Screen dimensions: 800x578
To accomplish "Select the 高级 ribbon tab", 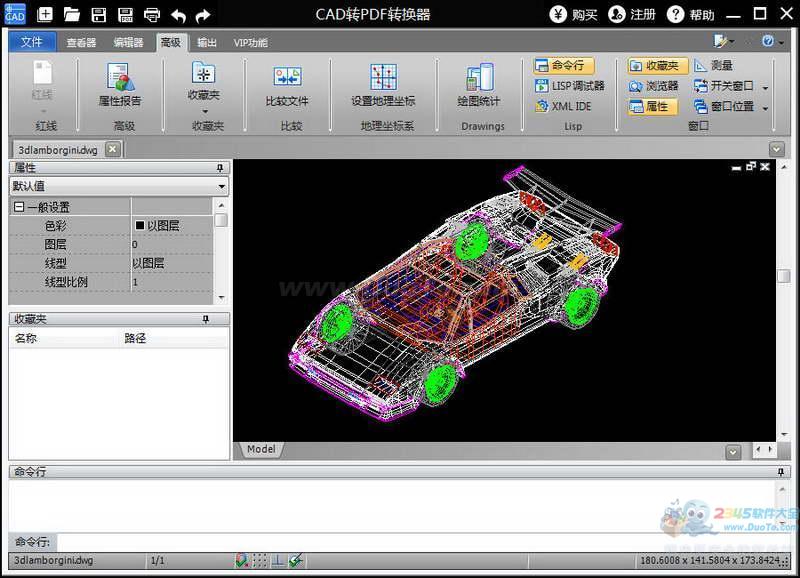I will point(171,42).
